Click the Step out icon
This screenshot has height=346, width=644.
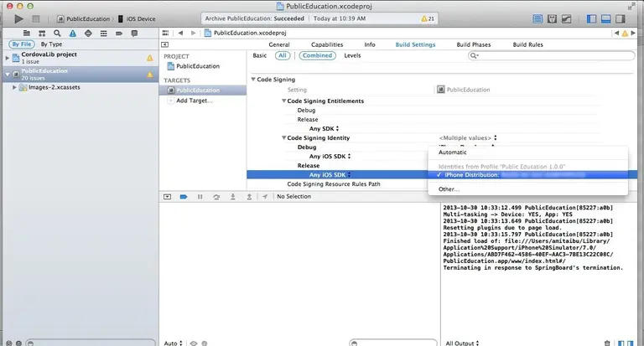pos(249,197)
